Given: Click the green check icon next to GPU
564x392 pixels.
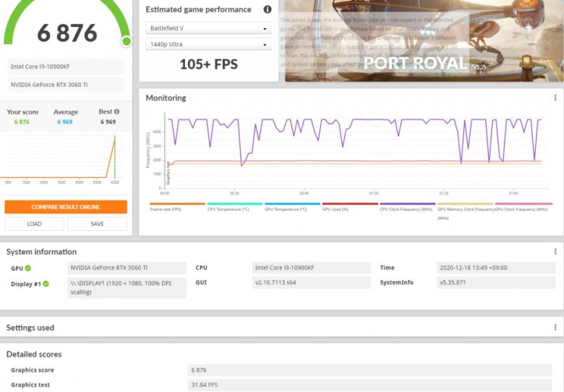Looking at the screenshot, I should click(28, 268).
